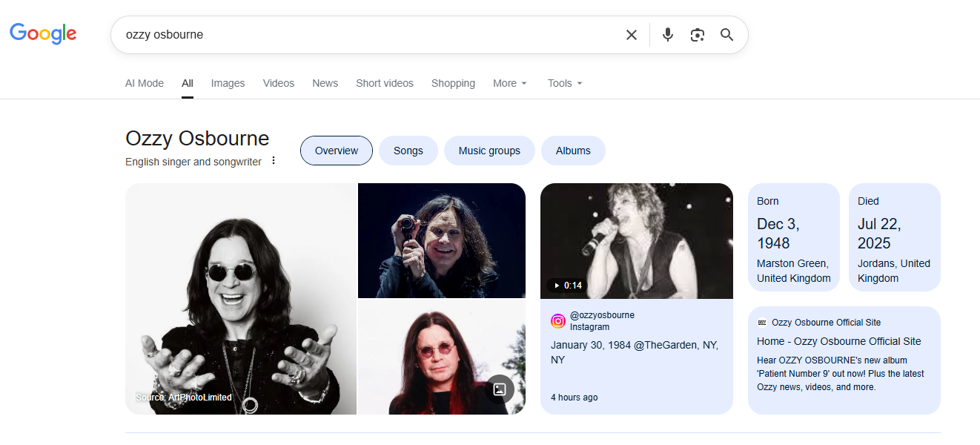Click the Google logo
980x445 pixels.
tap(43, 33)
